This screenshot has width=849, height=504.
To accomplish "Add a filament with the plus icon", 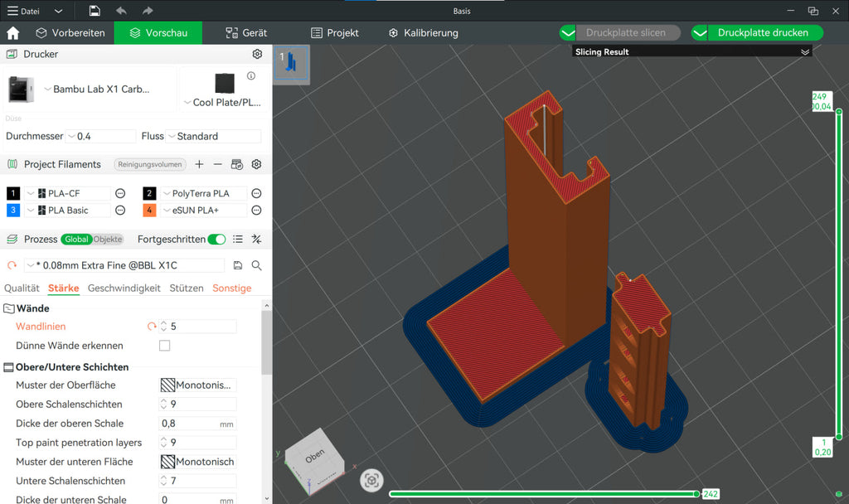I will (x=199, y=164).
